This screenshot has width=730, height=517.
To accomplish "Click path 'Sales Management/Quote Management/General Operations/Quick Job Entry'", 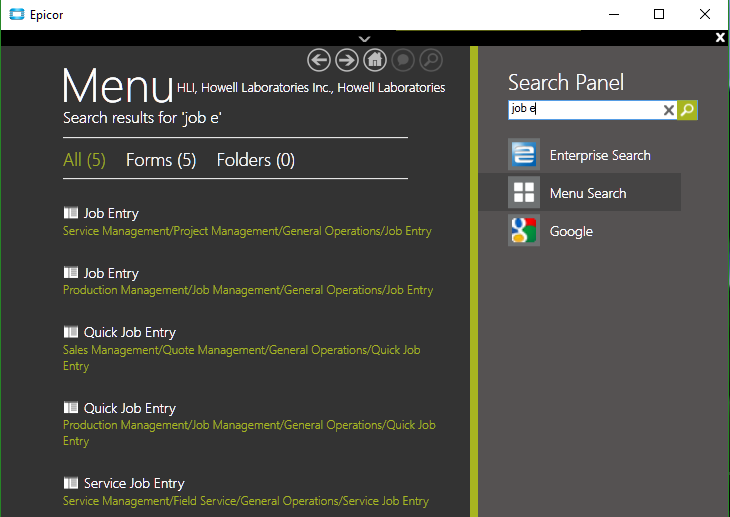I will pyautogui.click(x=242, y=358).
